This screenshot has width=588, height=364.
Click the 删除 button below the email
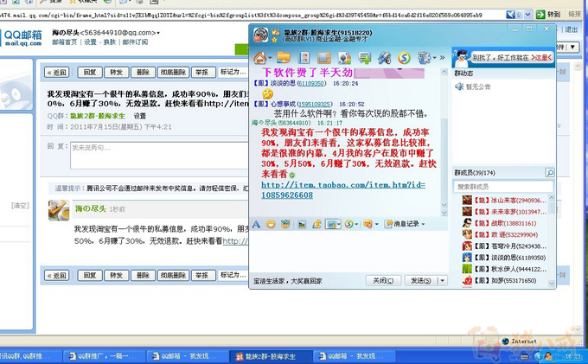pyautogui.click(x=143, y=275)
